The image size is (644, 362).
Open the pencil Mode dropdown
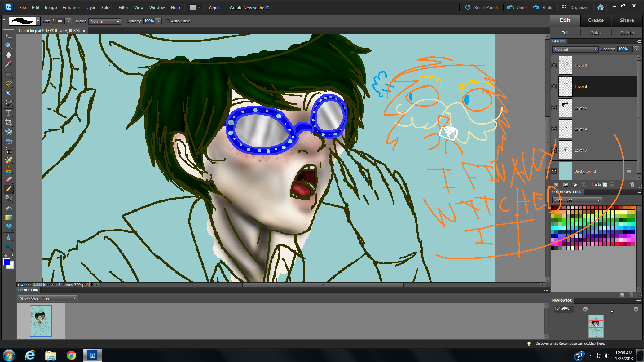tap(105, 21)
